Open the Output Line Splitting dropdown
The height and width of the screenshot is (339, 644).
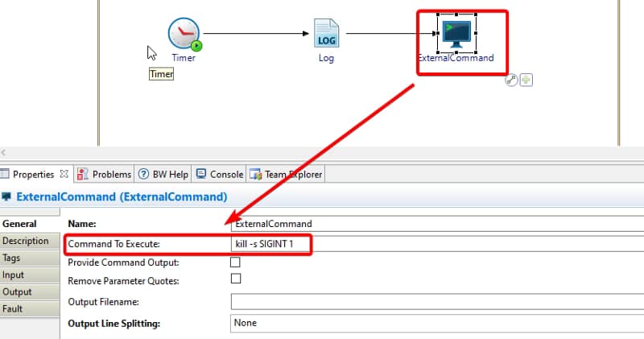pos(435,323)
